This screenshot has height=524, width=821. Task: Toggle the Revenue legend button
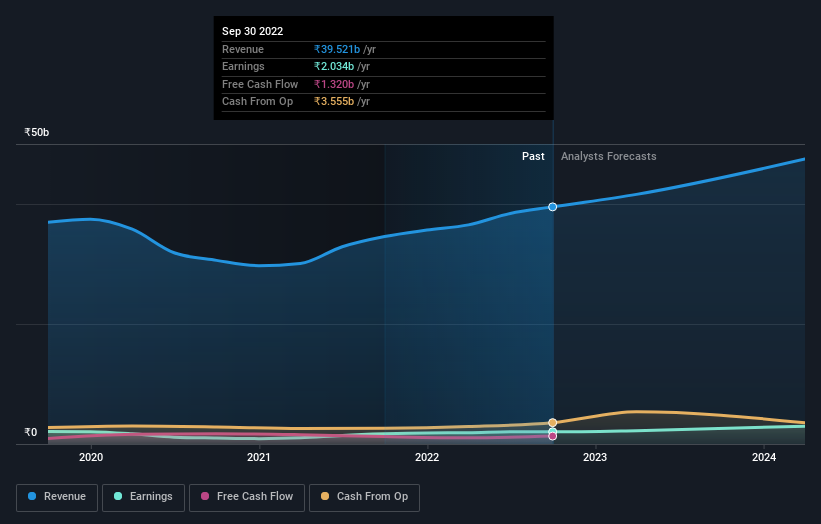[57, 497]
